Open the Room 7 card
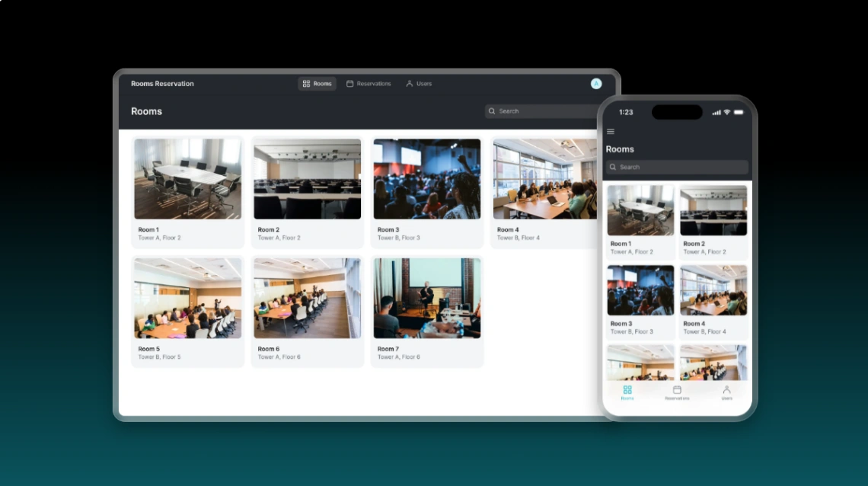 (426, 311)
